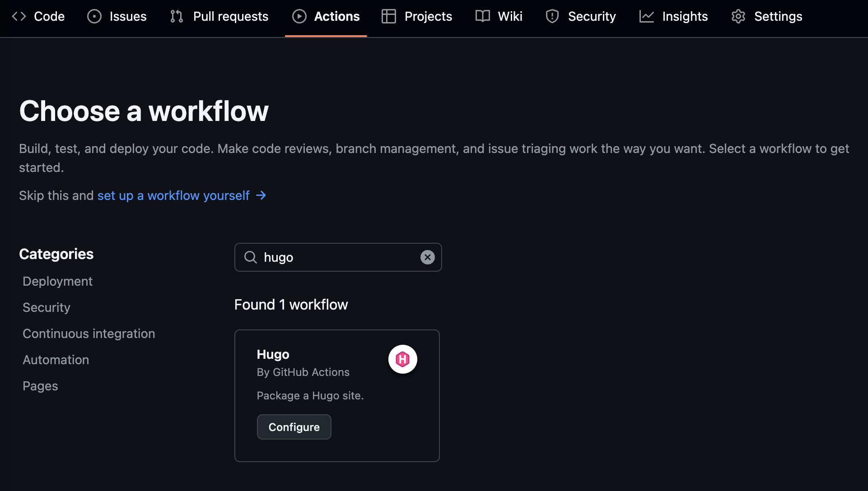Select the Security category in sidebar
Screen dimensions: 868x491
tap(47, 307)
